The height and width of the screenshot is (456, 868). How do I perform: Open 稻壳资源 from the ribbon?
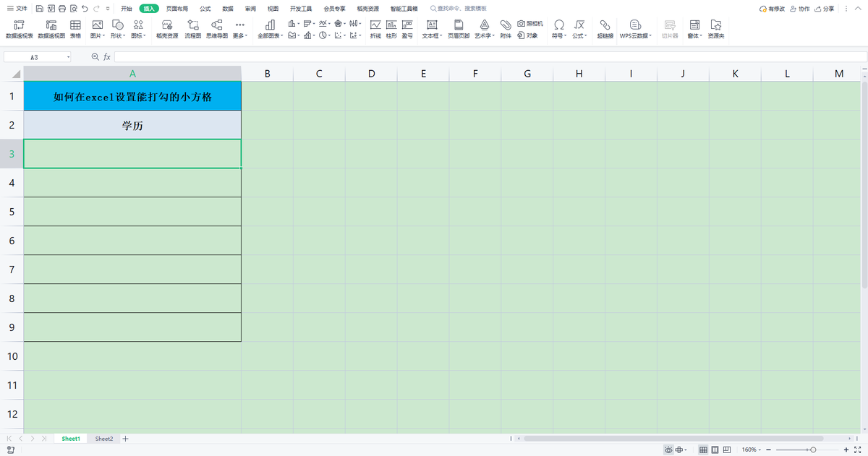coord(166,29)
